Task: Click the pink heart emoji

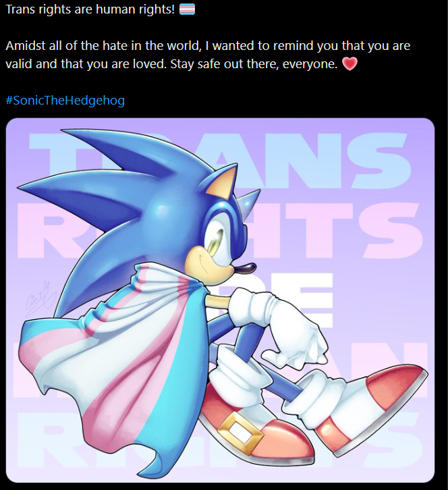Action: click(x=350, y=65)
